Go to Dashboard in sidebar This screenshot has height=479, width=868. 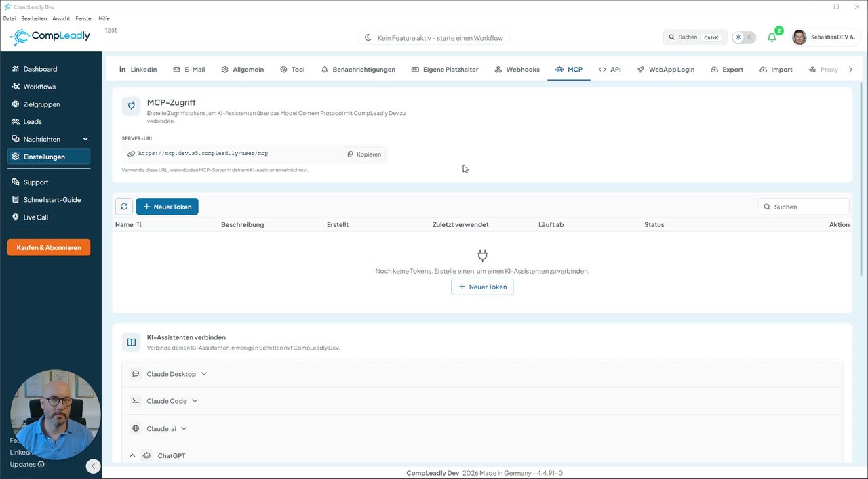click(x=49, y=69)
